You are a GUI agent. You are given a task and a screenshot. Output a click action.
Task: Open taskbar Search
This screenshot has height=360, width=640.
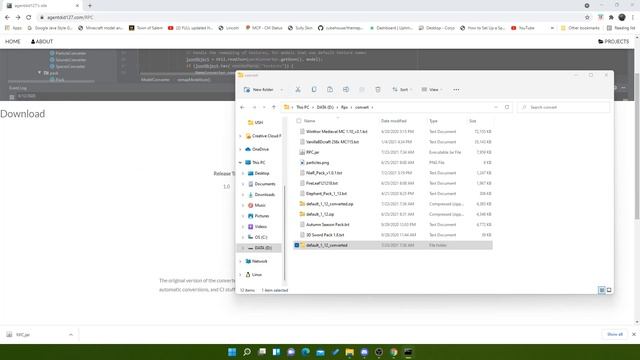point(247,352)
